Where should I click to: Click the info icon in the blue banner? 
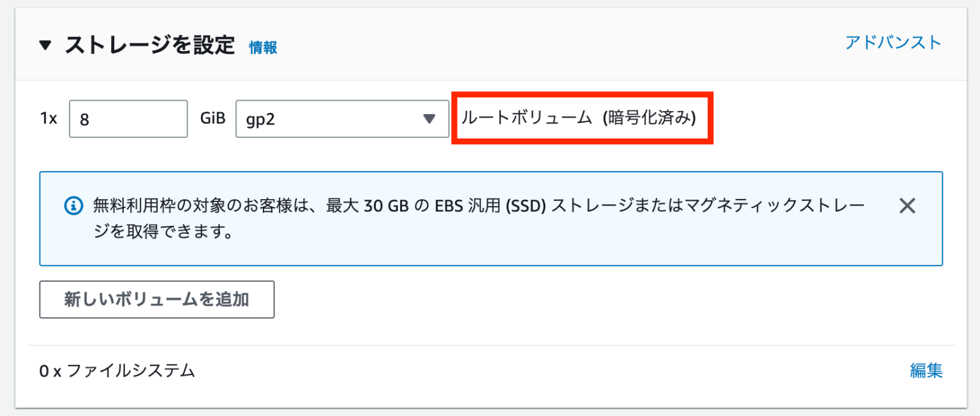coord(73,205)
